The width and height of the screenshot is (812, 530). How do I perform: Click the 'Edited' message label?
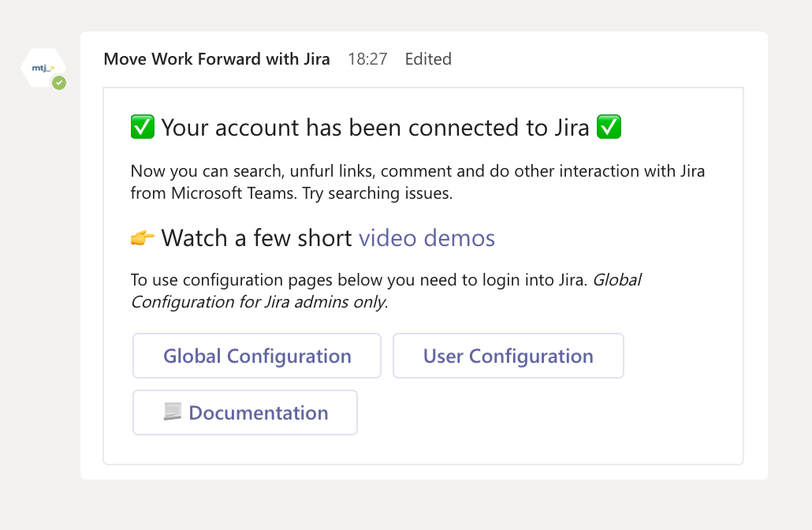pos(428,59)
